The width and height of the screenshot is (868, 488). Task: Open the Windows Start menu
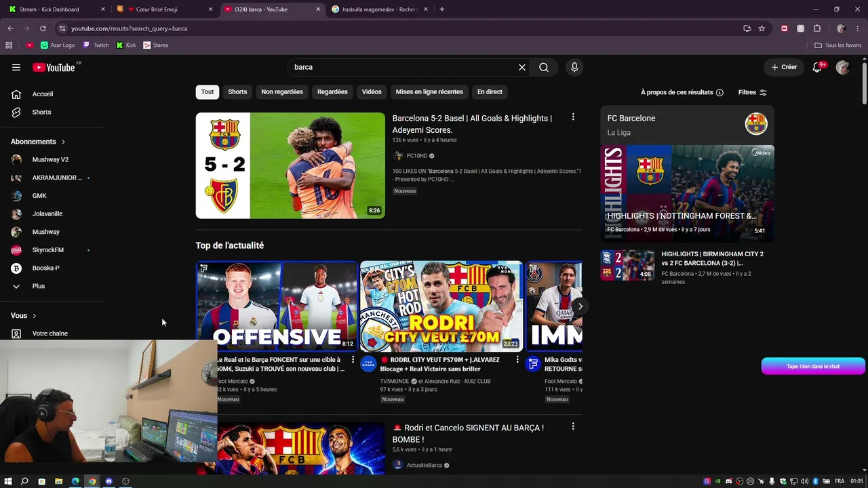tap(8, 481)
